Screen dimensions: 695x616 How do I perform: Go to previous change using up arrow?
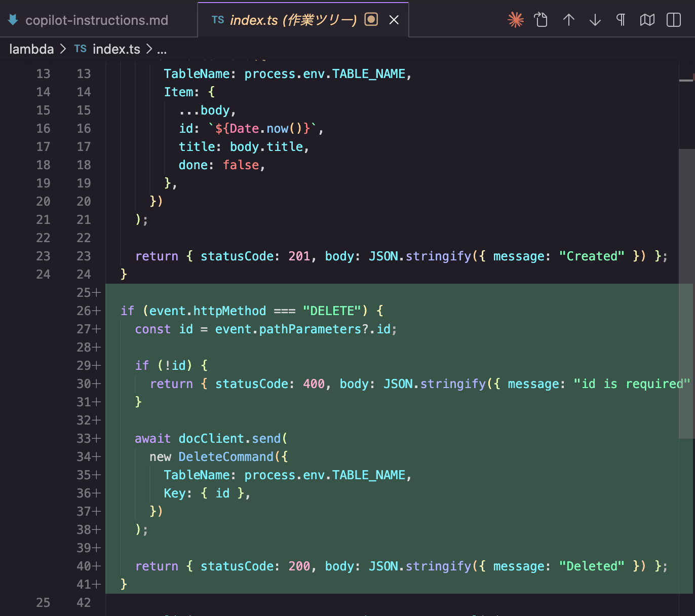[568, 20]
